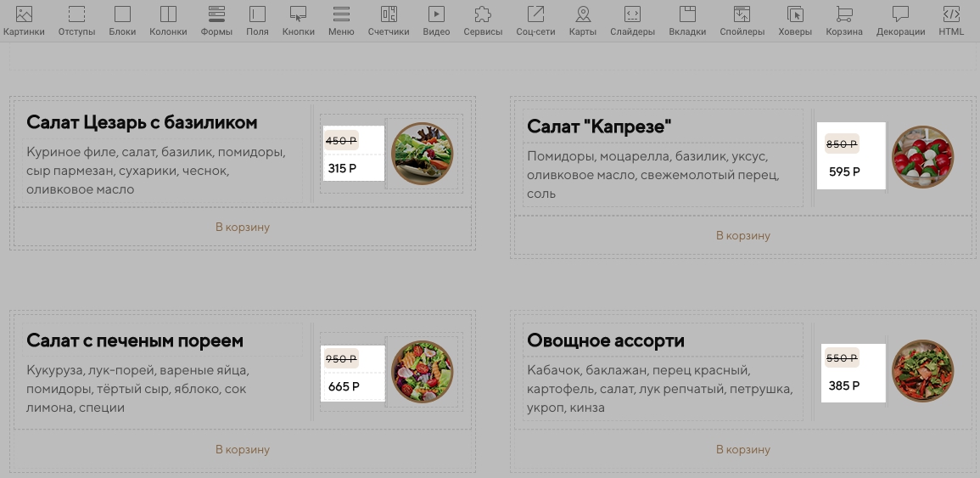Open the Кнопки elements tool

tap(298, 20)
